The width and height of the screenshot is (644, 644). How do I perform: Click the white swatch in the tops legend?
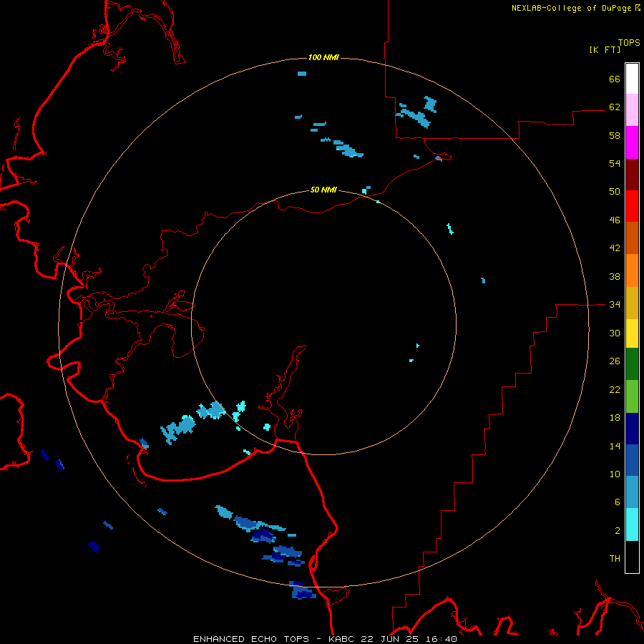click(x=632, y=79)
